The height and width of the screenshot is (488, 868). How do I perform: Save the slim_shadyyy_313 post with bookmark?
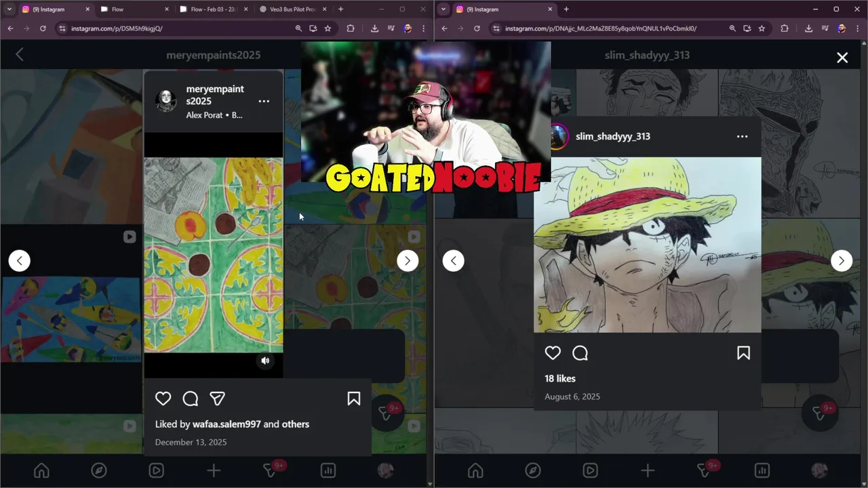pyautogui.click(x=743, y=353)
